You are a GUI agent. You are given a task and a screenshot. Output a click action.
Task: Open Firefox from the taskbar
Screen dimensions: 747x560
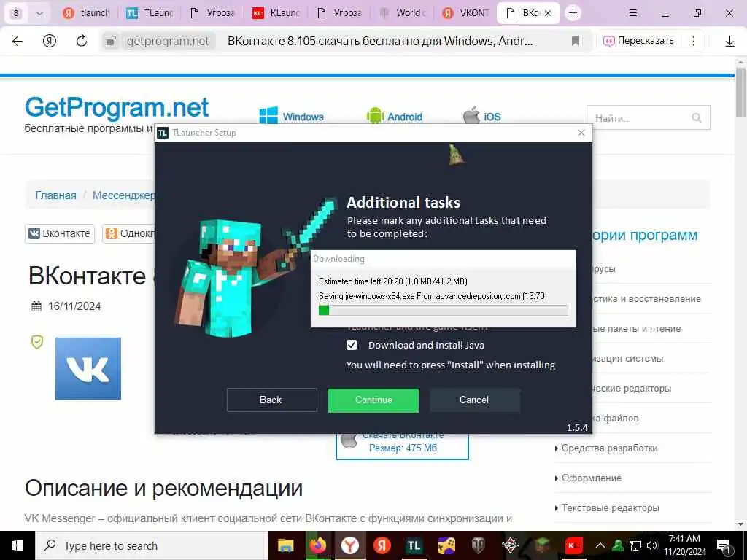pos(318,545)
